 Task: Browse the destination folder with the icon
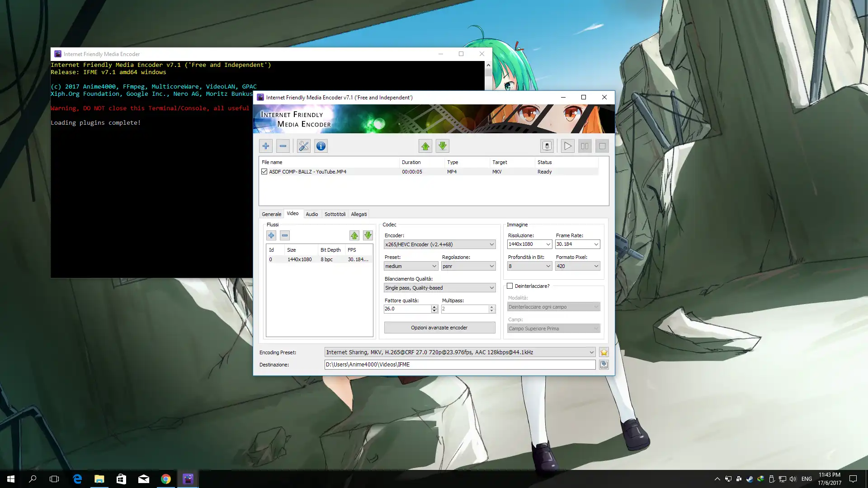[604, 365]
